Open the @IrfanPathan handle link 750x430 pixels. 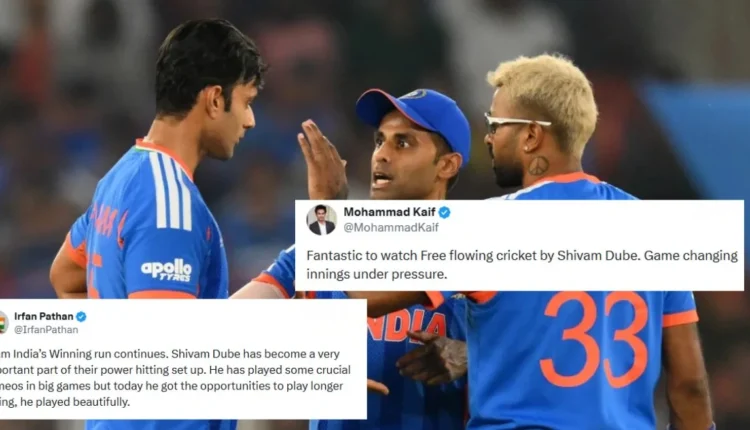point(46,330)
